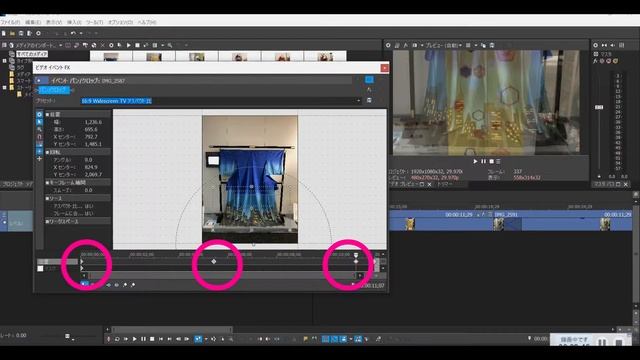640x360 pixels.
Task: Select the IMG_2591 clip on the timeline
Action: (563, 221)
